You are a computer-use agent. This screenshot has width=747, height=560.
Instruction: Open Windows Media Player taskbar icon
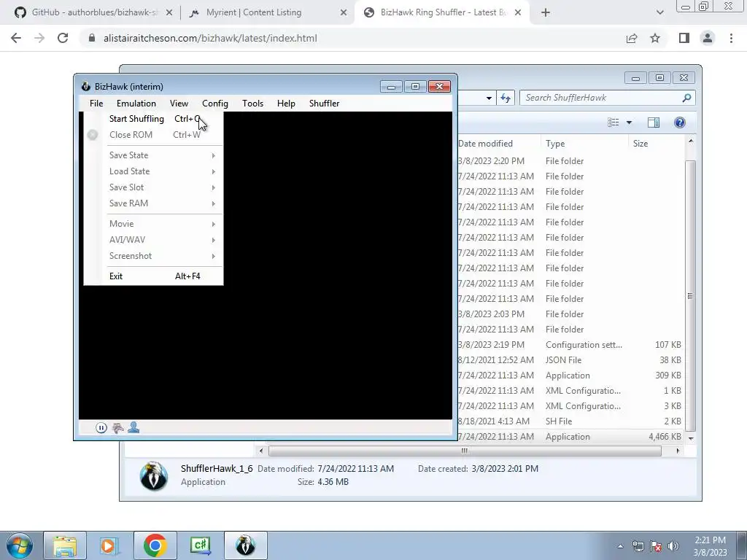pyautogui.click(x=109, y=545)
